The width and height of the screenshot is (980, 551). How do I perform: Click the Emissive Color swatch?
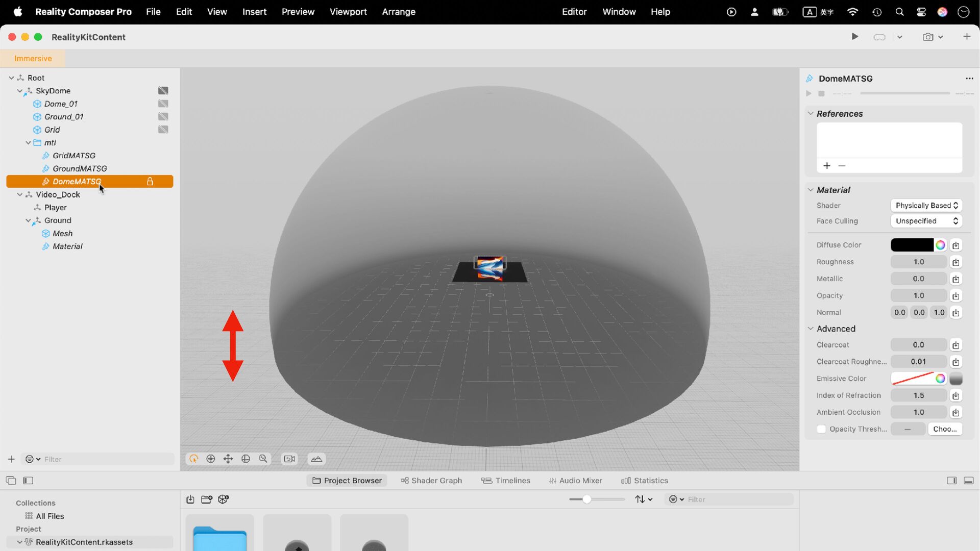[x=912, y=379]
